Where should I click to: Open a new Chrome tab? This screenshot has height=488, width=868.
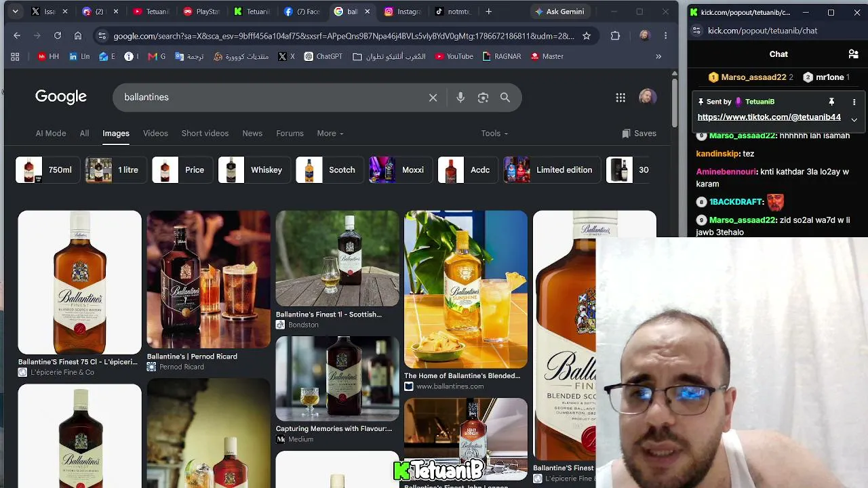click(x=488, y=12)
